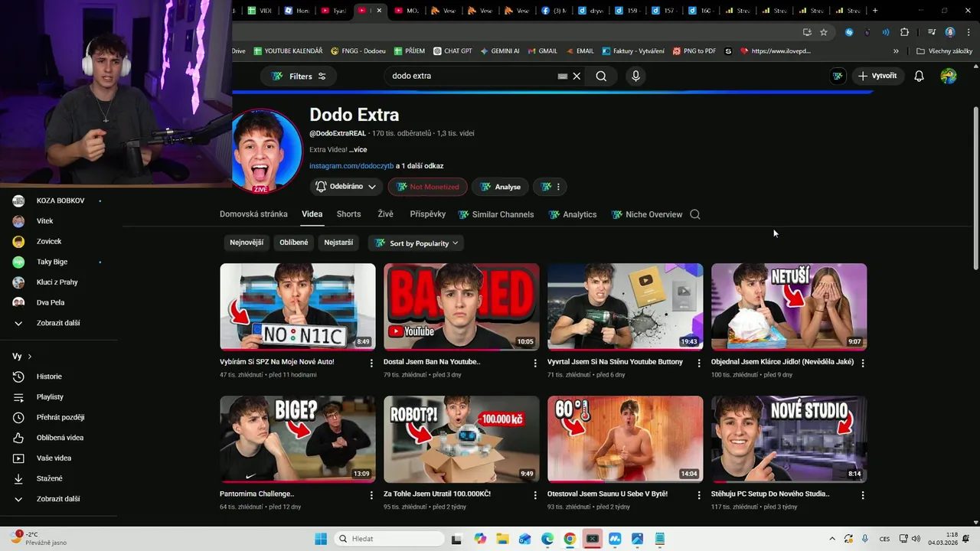Open the Niche Overview tab

646,214
